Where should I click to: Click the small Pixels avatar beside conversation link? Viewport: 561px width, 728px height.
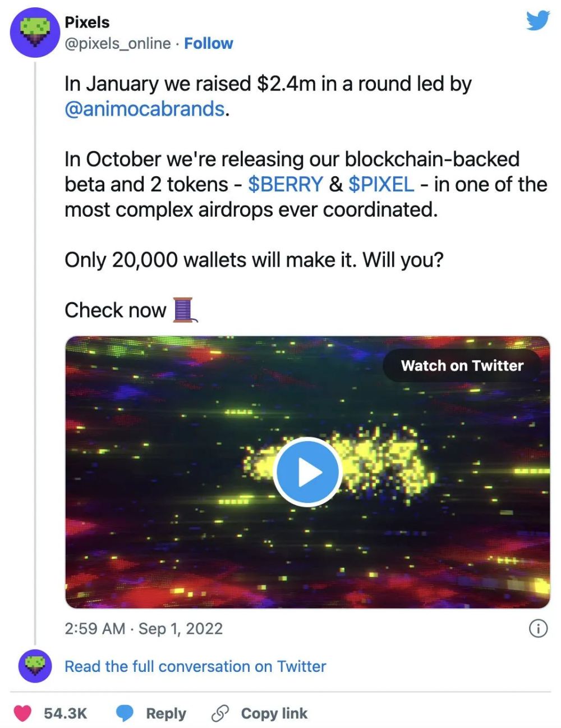[35, 666]
